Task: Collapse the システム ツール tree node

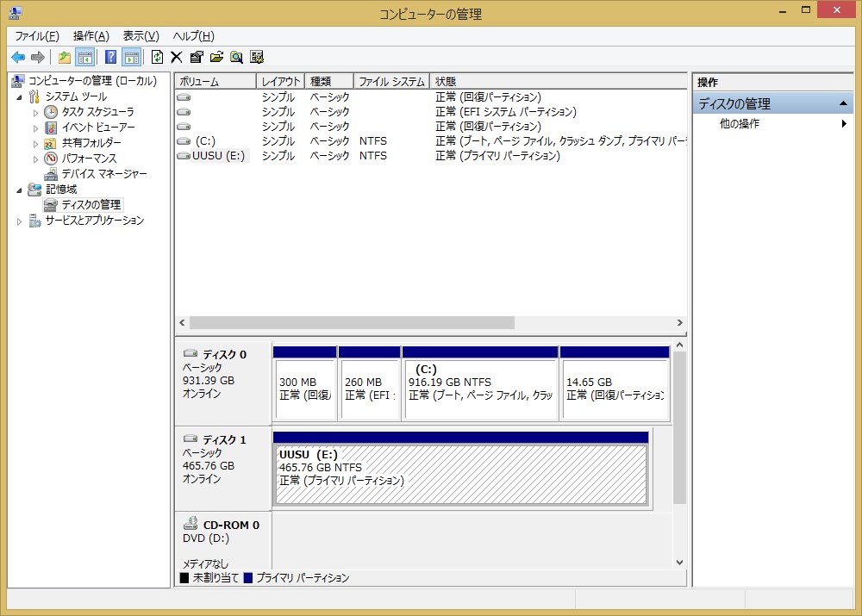Action: [x=19, y=97]
